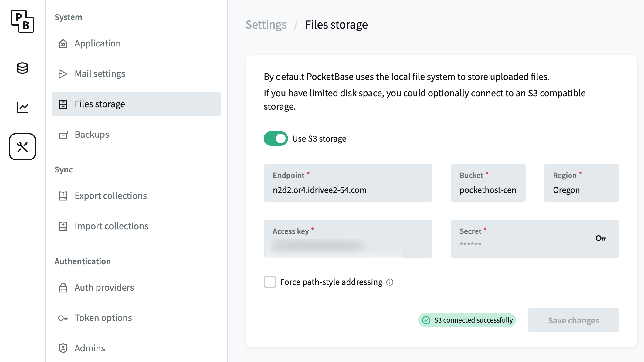Click the Admins shield icon
The width and height of the screenshot is (644, 362).
[x=63, y=348]
